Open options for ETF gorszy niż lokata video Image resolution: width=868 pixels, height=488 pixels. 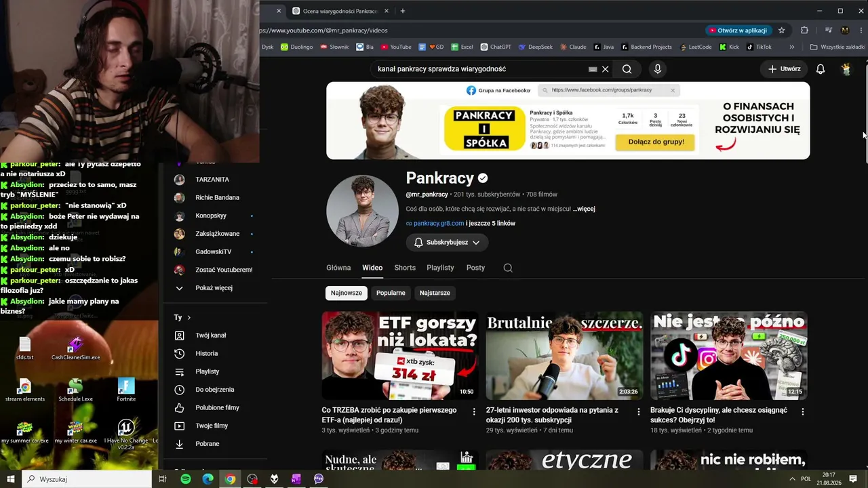tap(474, 411)
